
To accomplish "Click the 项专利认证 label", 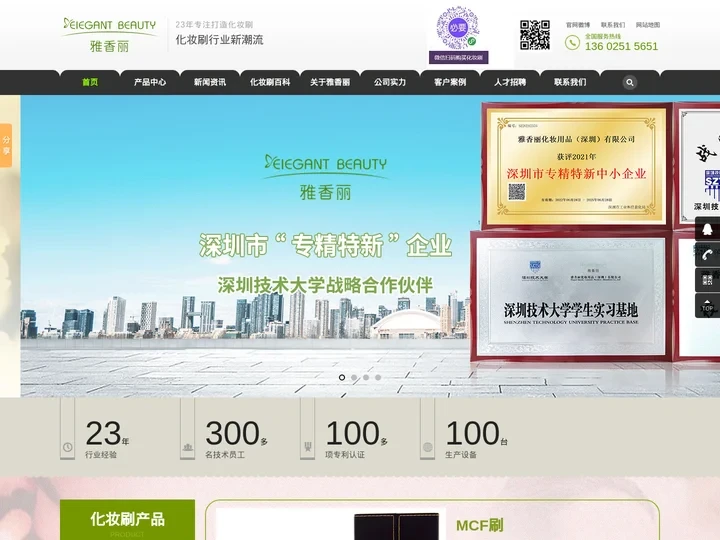I will [x=345, y=455].
